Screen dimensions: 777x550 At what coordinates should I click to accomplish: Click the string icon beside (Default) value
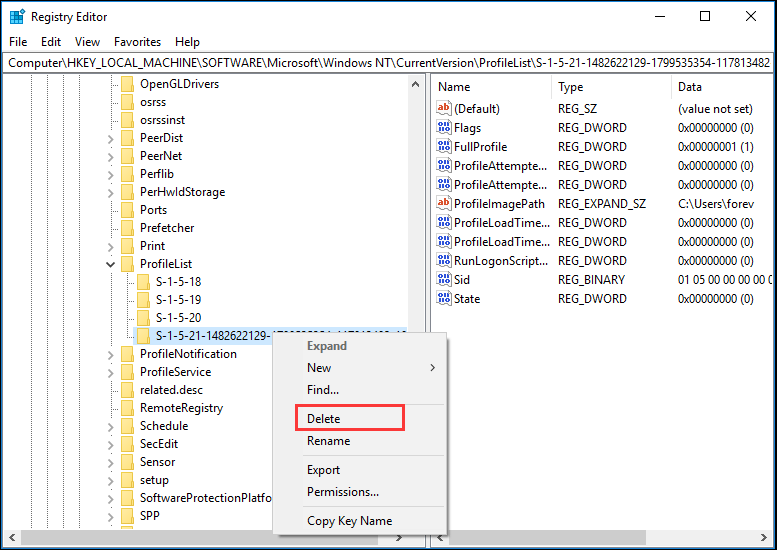(445, 109)
